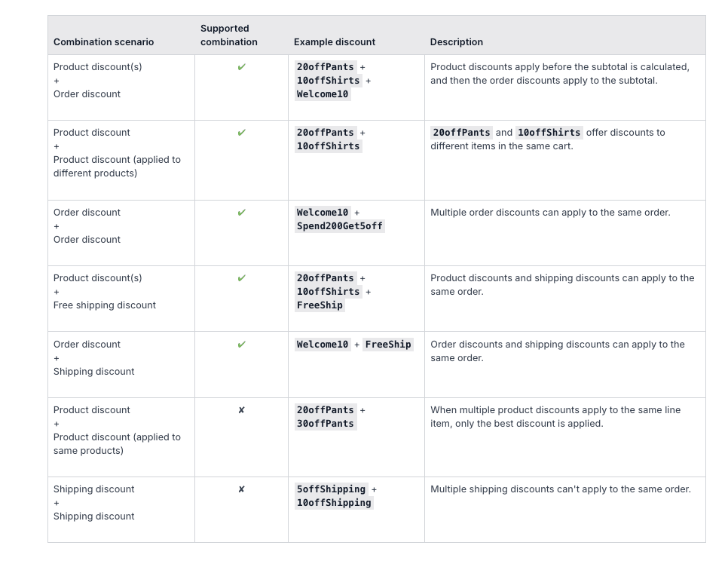Click FreeShip code beside Welcome10
Screen dimensions: 728x570
[x=388, y=345]
